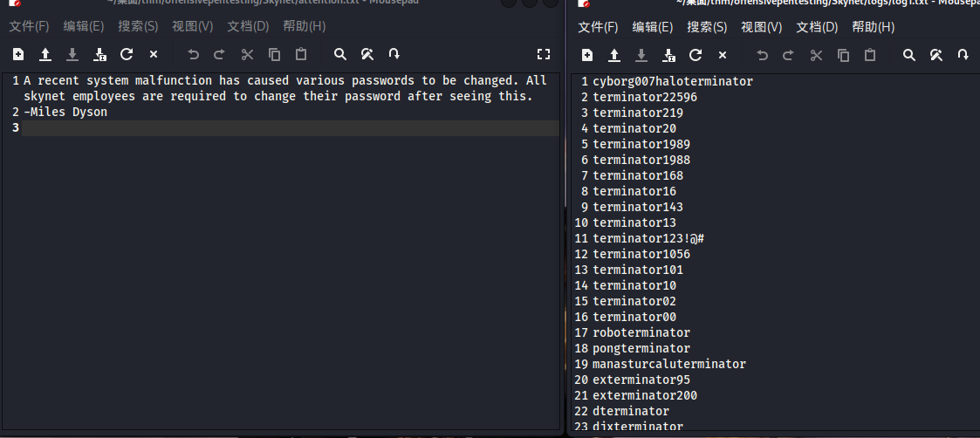
Task: Create new document in attention.txt window
Action: pyautogui.click(x=18, y=54)
